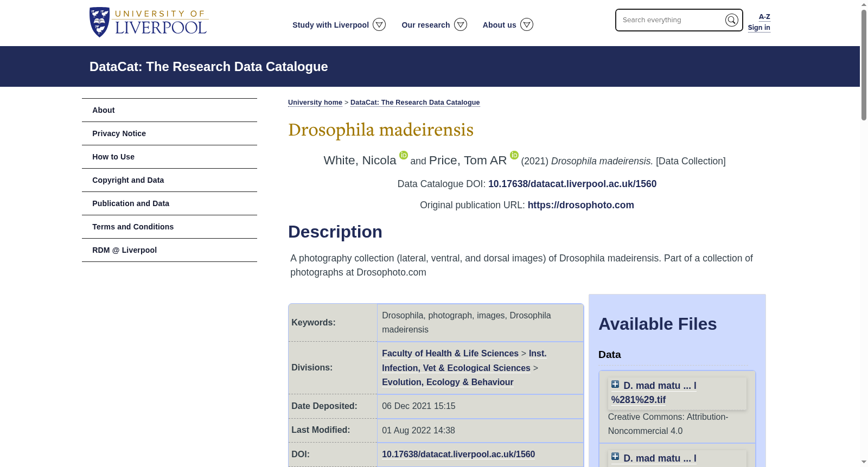Open RDM @ Liverpool sidebar item
Screen dimensions: 868x467
point(169,250)
